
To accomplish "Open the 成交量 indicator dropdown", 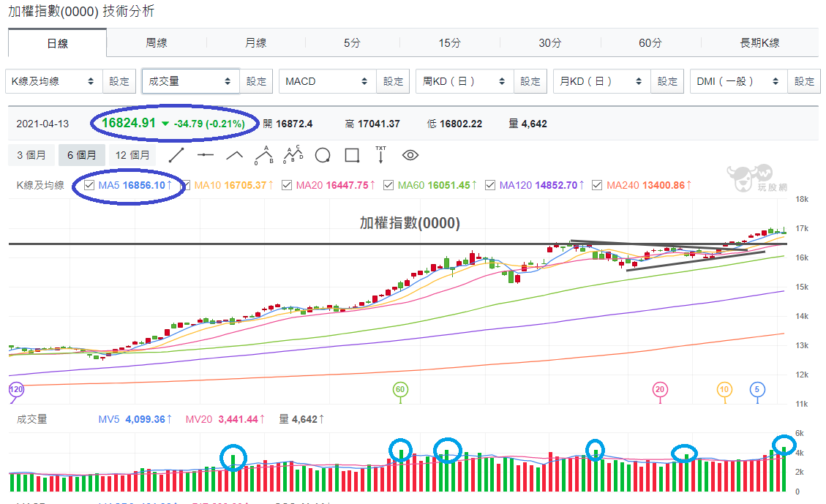I will (x=191, y=81).
